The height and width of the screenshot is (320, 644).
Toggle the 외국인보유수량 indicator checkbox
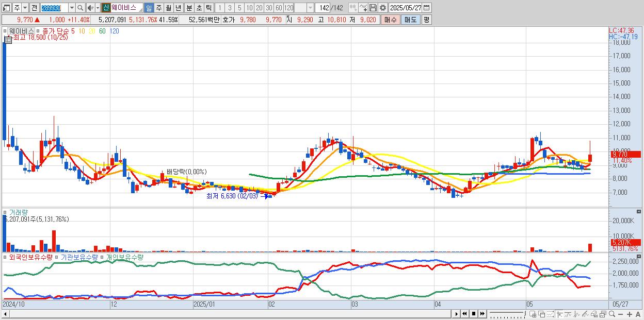[5, 257]
